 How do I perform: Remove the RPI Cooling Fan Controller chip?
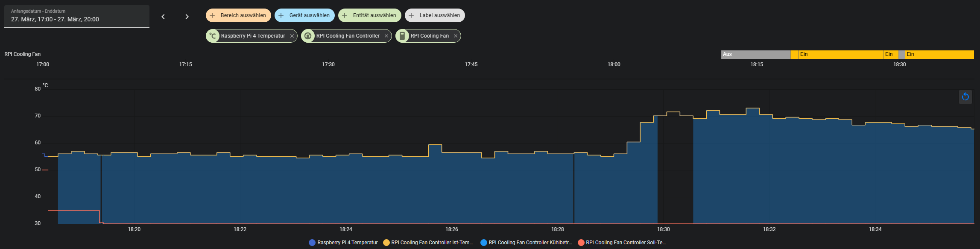click(386, 36)
